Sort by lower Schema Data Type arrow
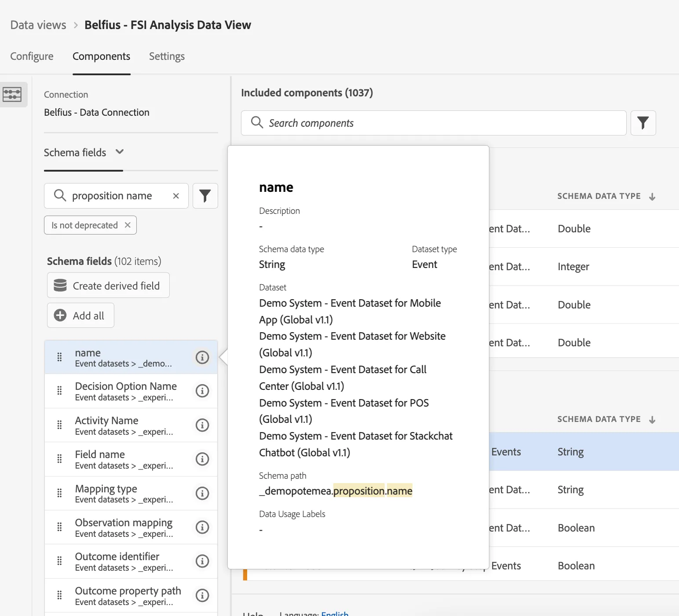The height and width of the screenshot is (616, 679). click(x=652, y=419)
